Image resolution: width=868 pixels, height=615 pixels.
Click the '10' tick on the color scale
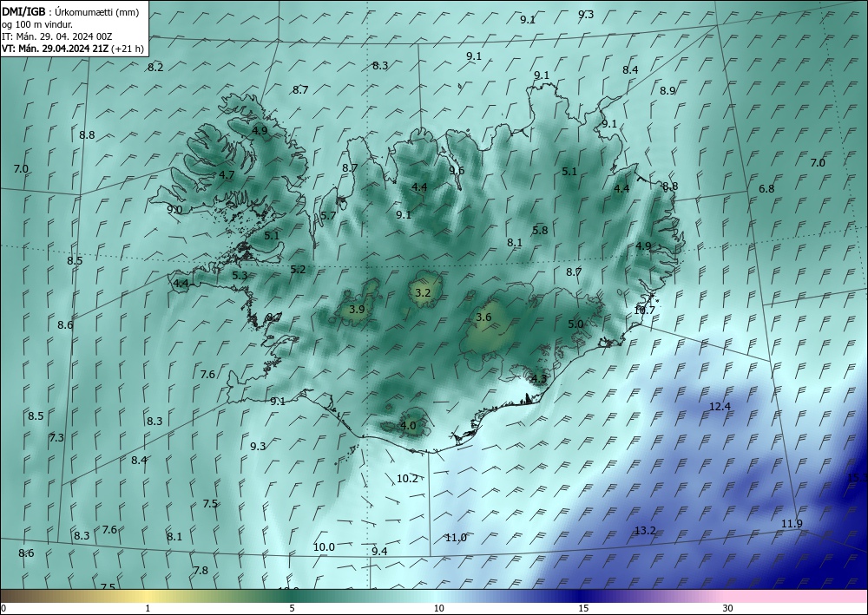(438, 608)
